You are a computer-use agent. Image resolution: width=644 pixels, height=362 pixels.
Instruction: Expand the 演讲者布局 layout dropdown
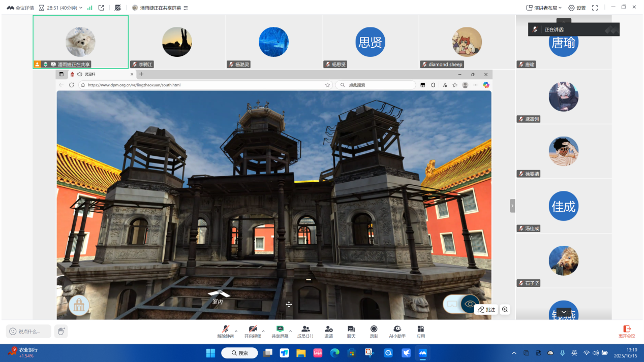coord(544,8)
